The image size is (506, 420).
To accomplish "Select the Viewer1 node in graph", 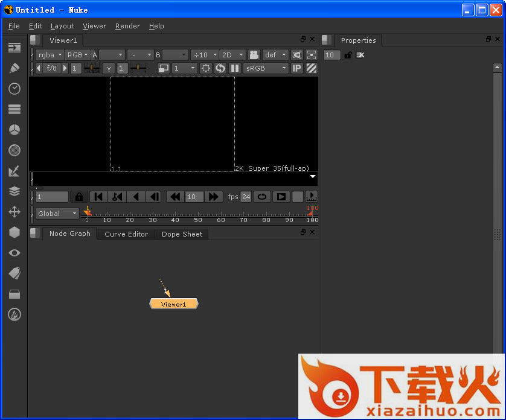I will pos(174,304).
